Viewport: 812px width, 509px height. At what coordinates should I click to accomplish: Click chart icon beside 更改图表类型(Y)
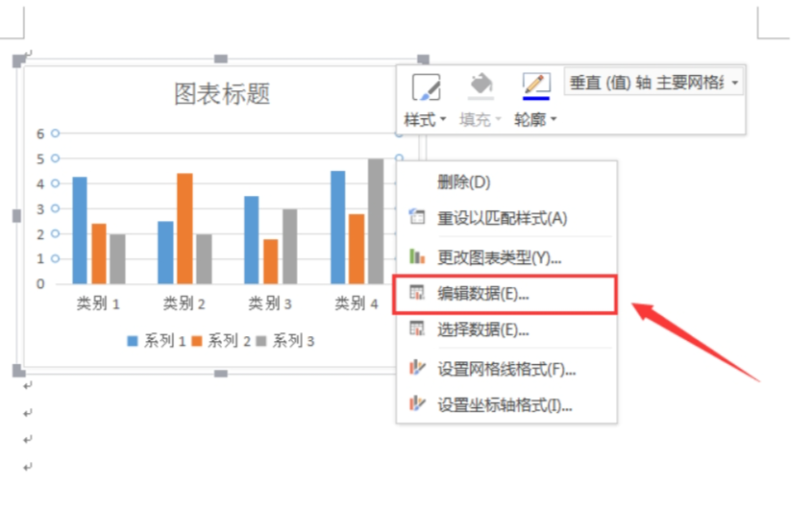click(417, 255)
